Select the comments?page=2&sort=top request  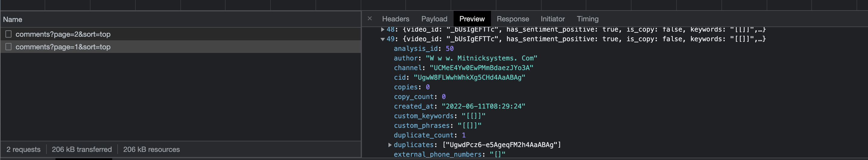[181, 34]
